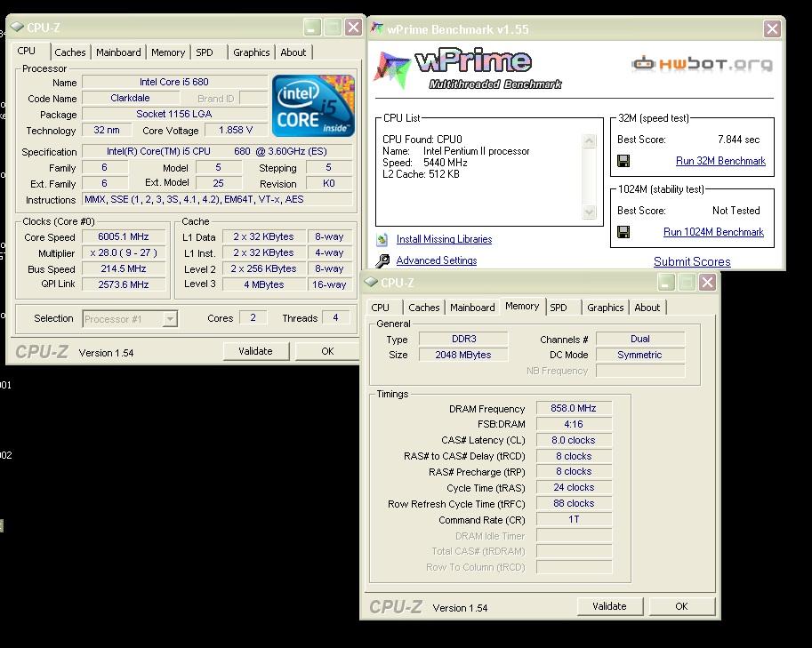Click Run 32M Benchmark link
This screenshot has height=648, width=812.
[720, 161]
